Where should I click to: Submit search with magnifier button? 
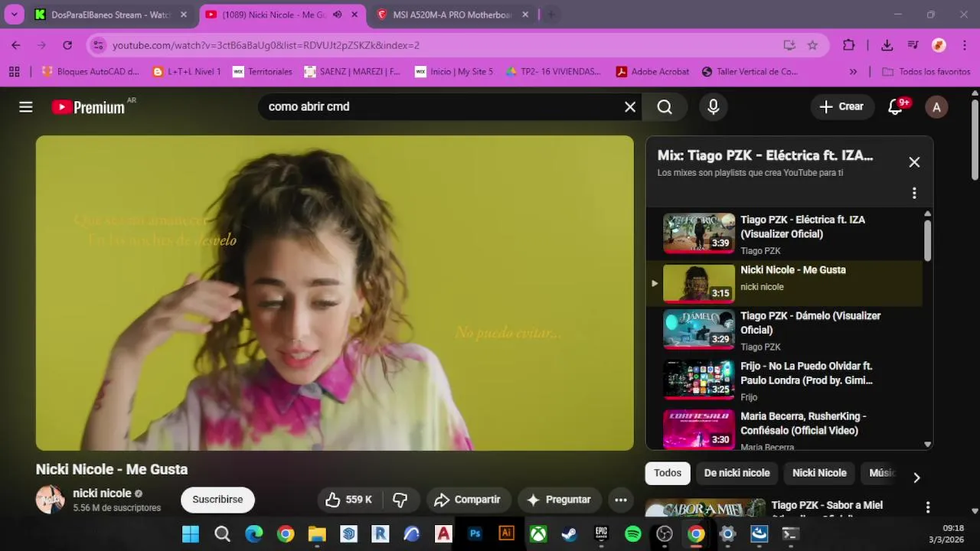coord(665,107)
